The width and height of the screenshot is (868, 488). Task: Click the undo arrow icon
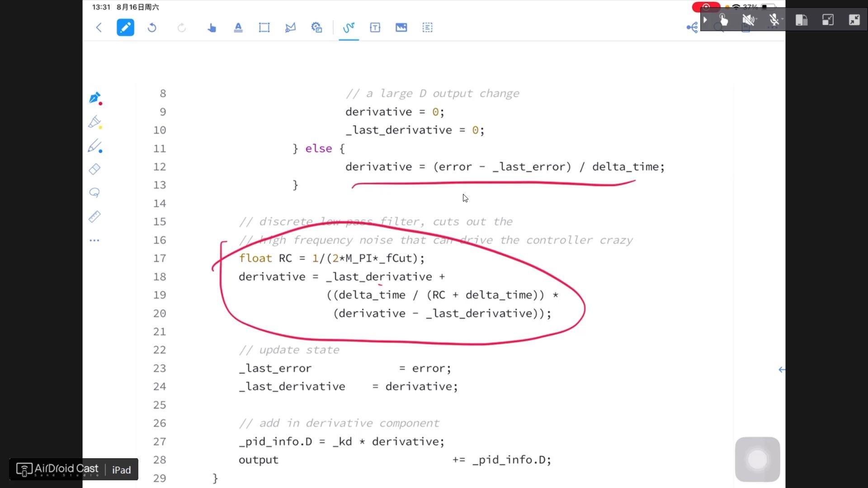tap(152, 28)
